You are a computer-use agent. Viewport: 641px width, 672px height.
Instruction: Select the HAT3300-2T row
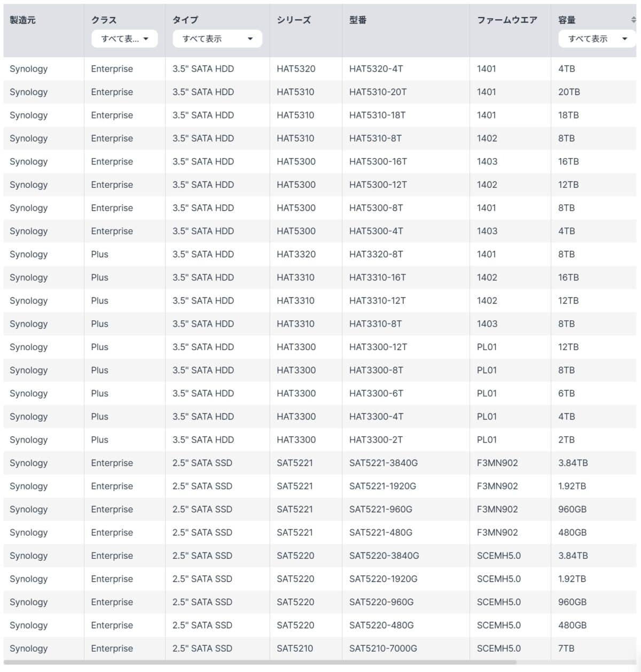click(319, 440)
